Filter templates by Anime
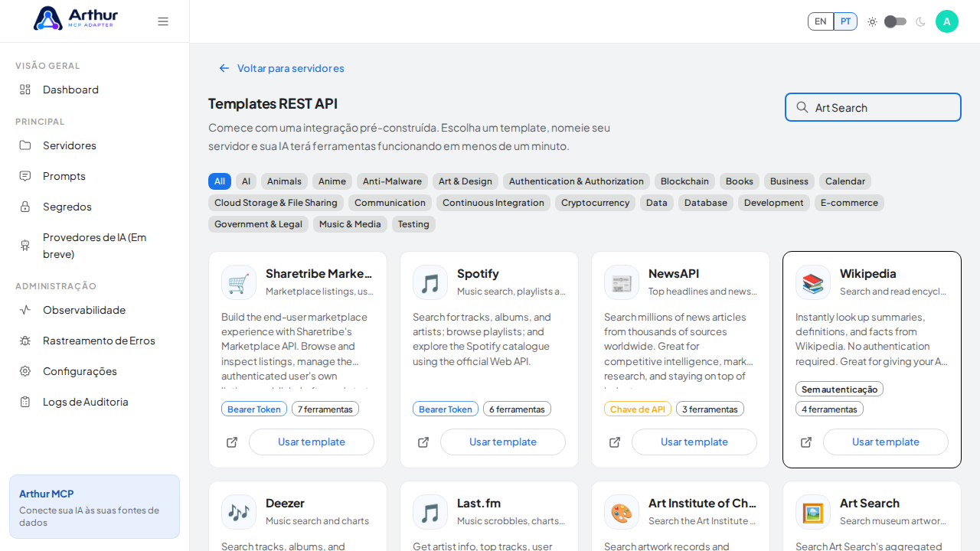The height and width of the screenshot is (551, 980). point(332,181)
